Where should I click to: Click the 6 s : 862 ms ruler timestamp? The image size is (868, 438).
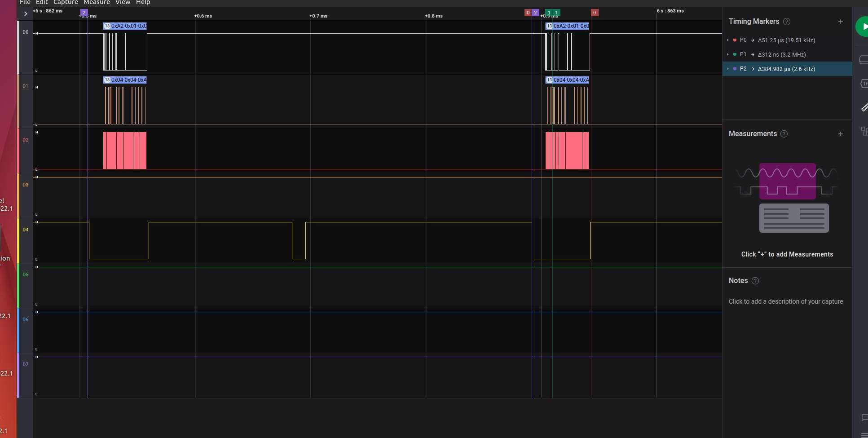point(48,11)
